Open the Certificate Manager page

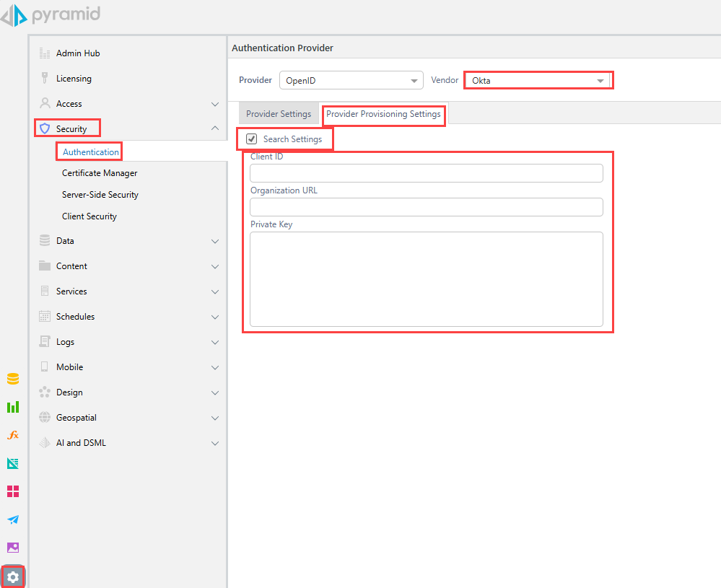[x=100, y=172]
